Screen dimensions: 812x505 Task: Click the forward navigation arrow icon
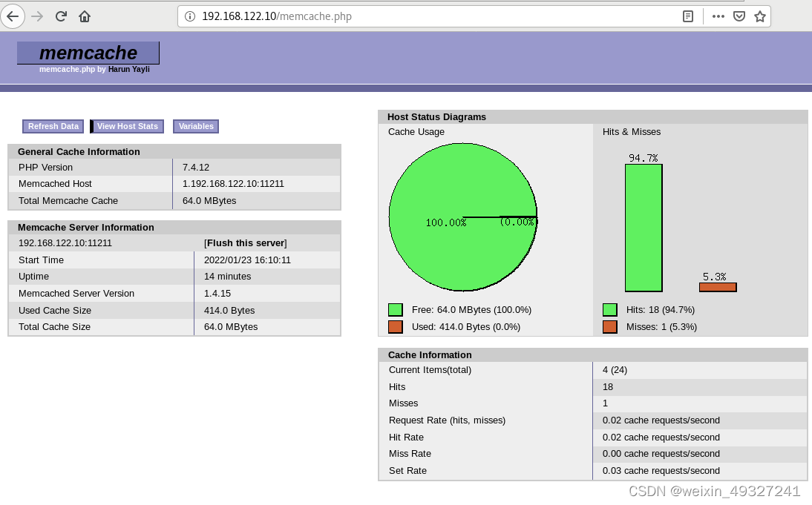[38, 16]
